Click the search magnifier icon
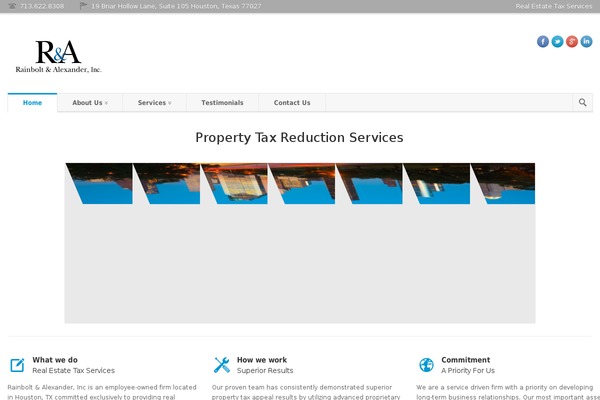 click(x=582, y=103)
